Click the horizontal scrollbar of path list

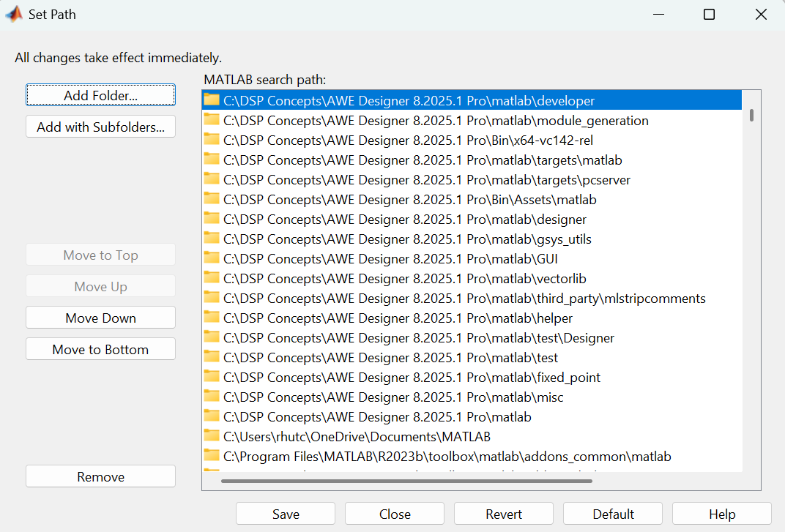click(x=406, y=481)
